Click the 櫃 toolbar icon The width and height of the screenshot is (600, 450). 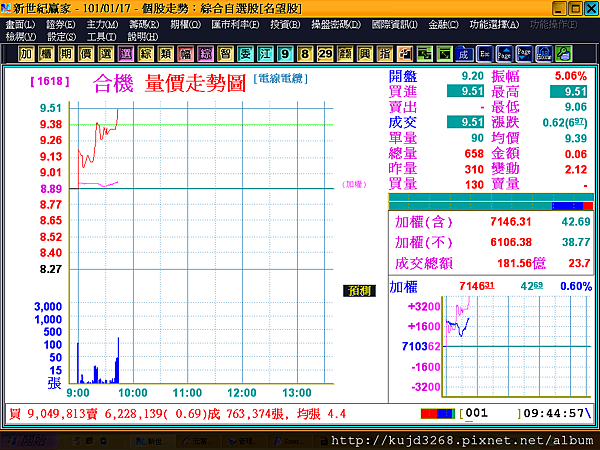(x=46, y=54)
